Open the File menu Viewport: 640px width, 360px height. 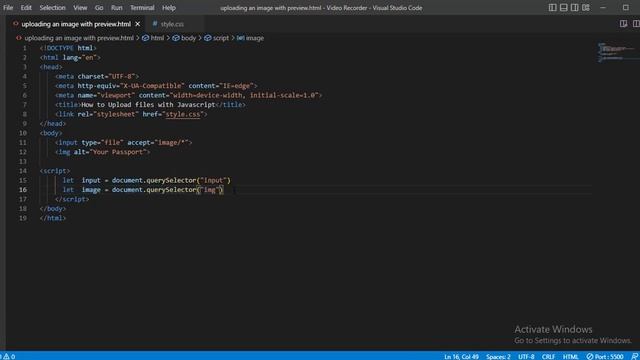8,8
